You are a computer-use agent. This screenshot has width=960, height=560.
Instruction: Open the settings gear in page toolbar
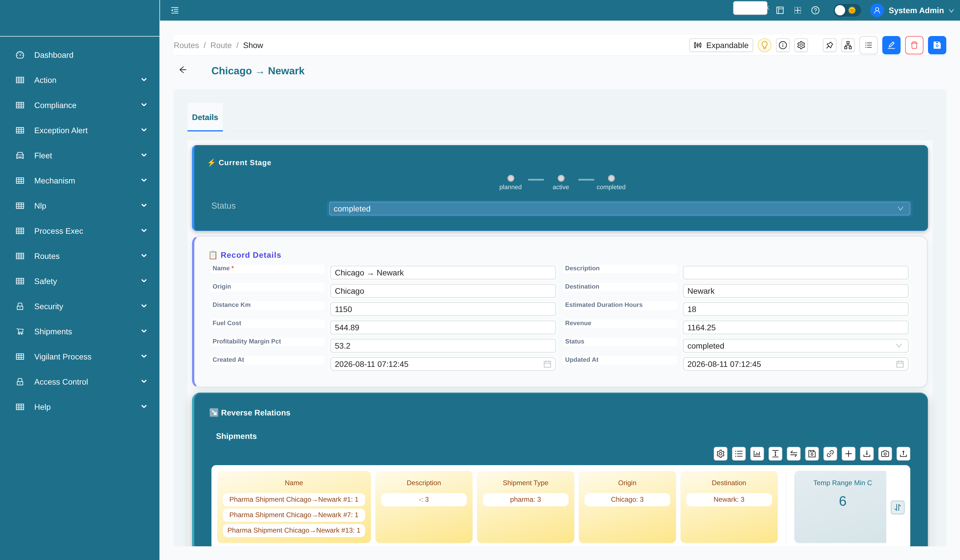[x=801, y=45]
